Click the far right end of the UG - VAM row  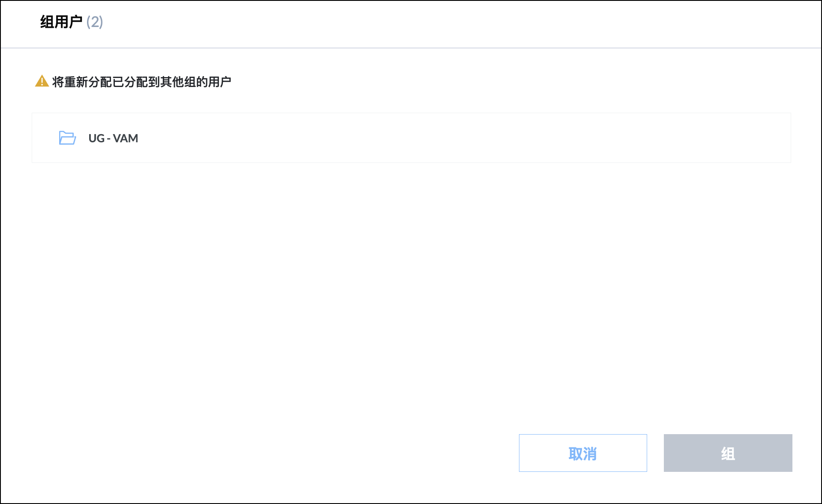click(x=771, y=138)
